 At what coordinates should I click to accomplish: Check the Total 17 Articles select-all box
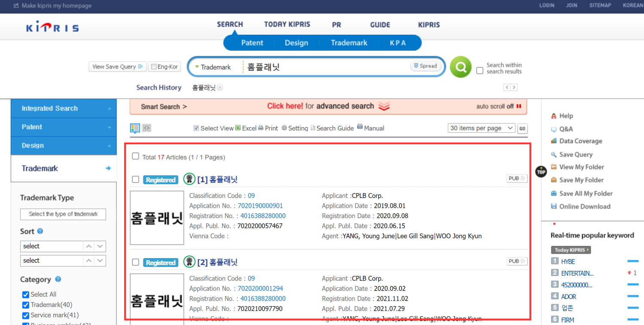point(136,156)
